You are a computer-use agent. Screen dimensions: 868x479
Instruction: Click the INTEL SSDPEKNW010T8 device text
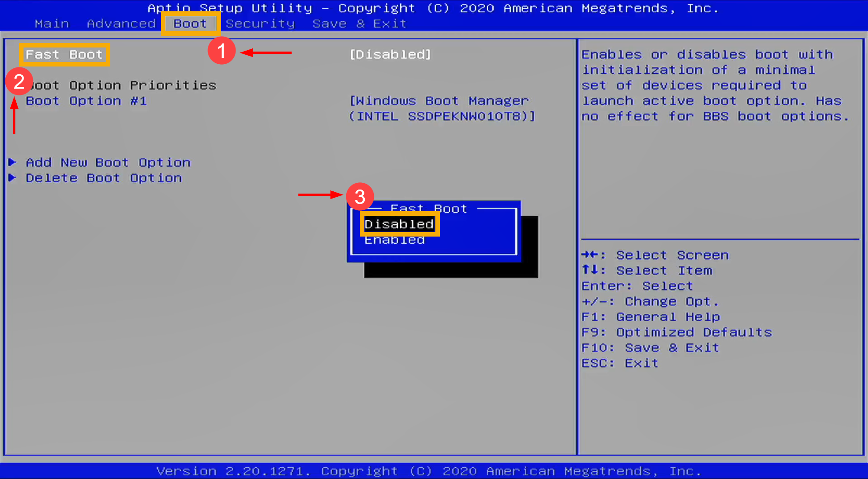coord(443,116)
